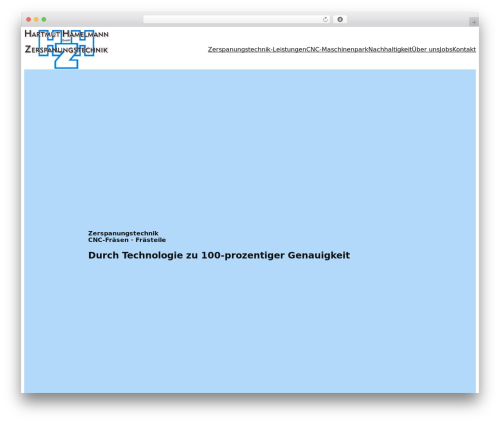500x423 pixels.
Task: Click the round extension icon beside address bar
Action: [340, 20]
